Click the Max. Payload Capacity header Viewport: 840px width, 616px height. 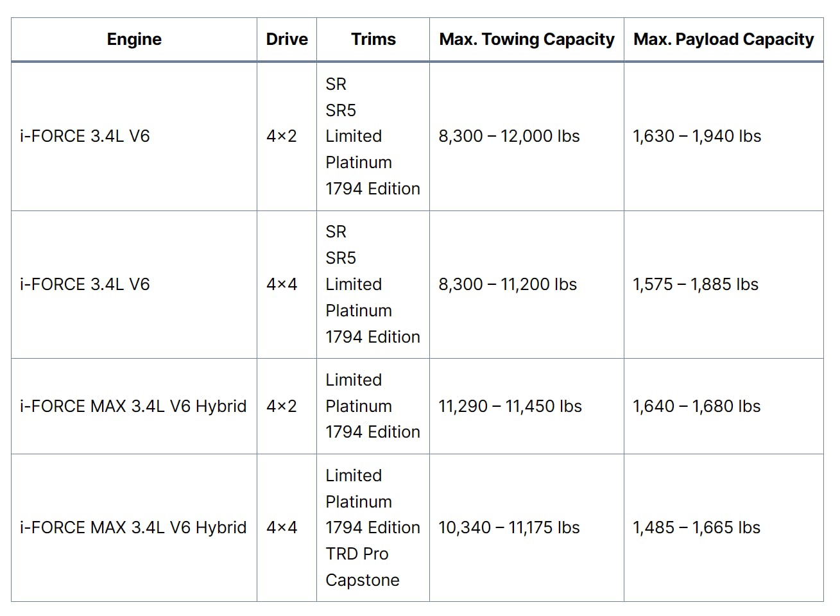coord(724,40)
